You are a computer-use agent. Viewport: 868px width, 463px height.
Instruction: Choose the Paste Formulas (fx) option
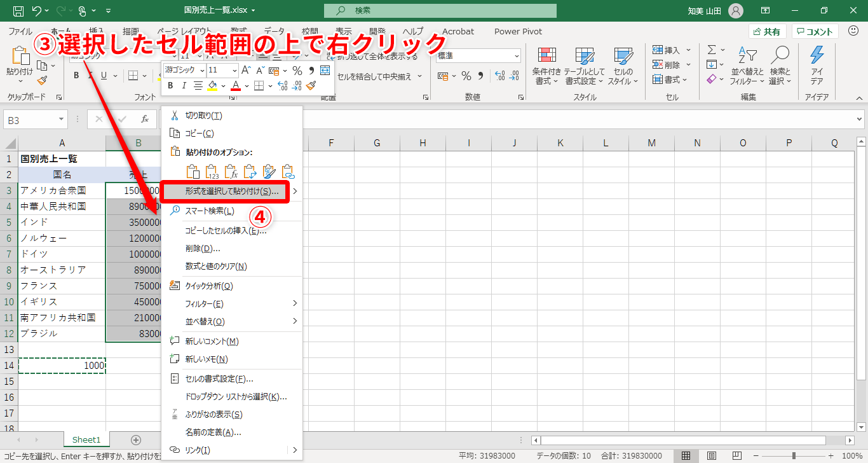click(231, 171)
